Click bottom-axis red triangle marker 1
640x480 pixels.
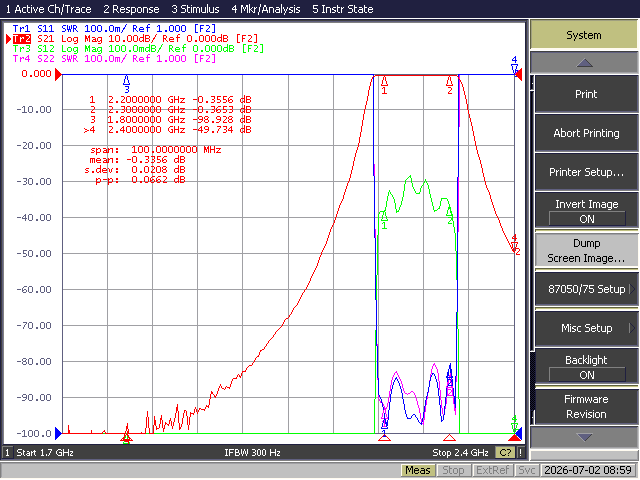click(384, 438)
